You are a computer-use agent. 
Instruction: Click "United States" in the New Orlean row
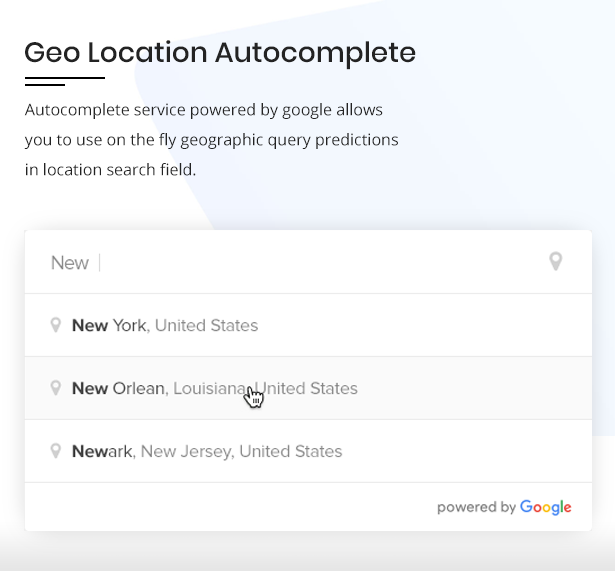pos(310,388)
